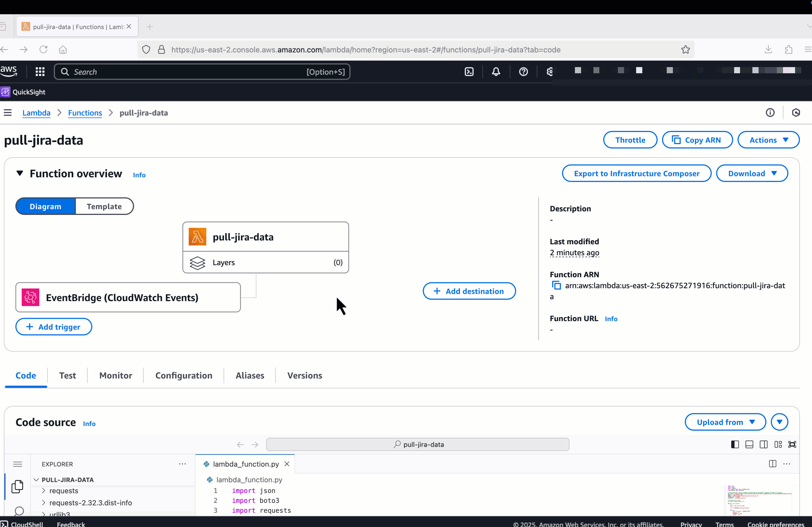Expand the Upload from dropdown
The height and width of the screenshot is (527, 812).
725,422
